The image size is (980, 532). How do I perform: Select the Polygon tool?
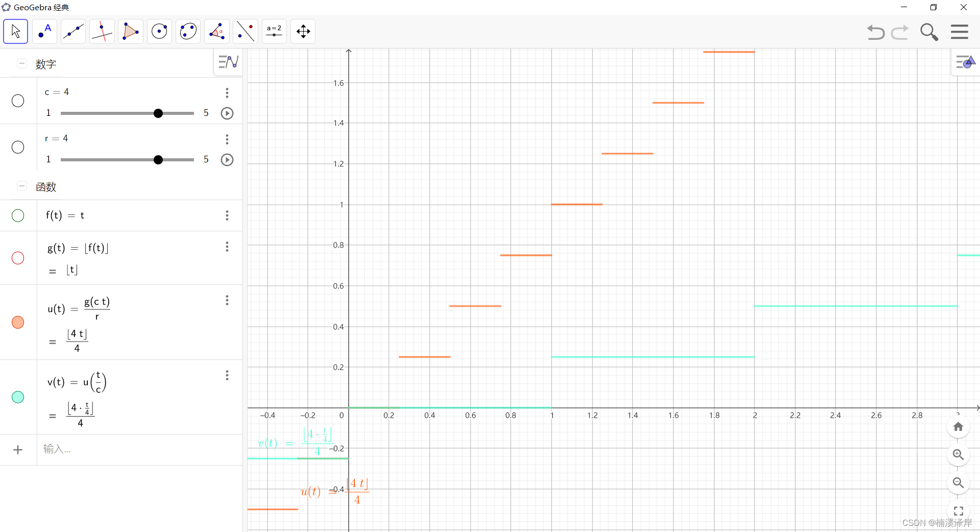click(130, 31)
